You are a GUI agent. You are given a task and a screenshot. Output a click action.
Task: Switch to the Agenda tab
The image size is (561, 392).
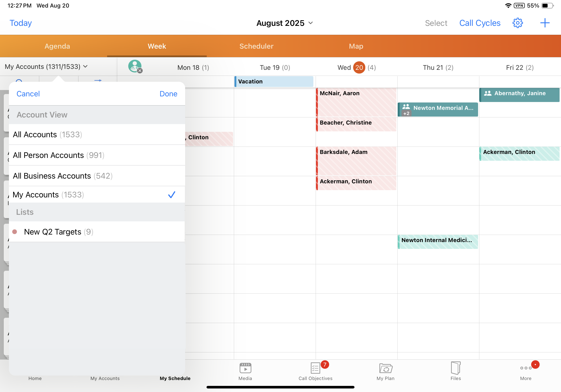[x=57, y=46]
